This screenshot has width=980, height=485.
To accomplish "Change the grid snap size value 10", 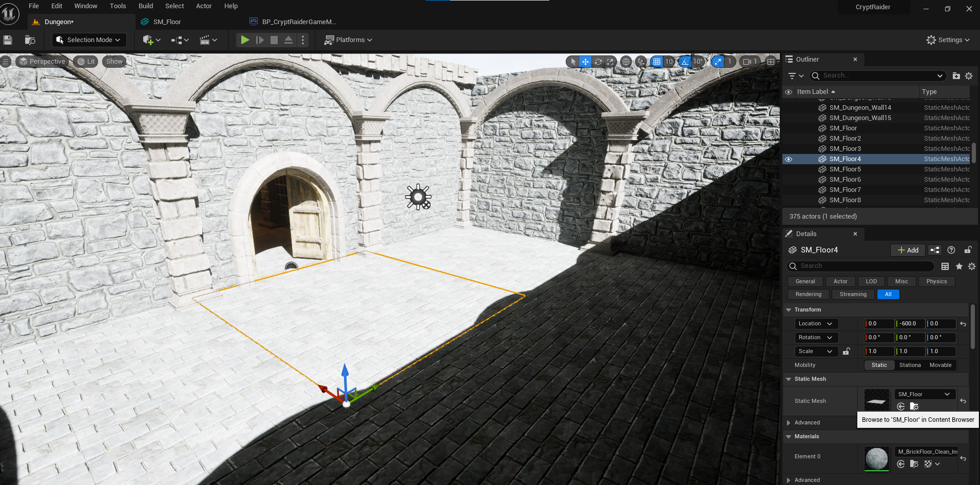I will 669,62.
